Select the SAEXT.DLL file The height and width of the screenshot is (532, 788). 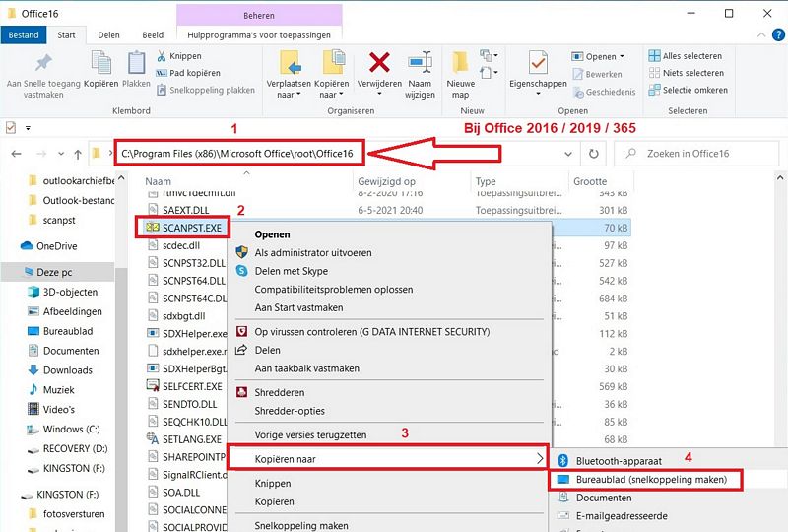(x=185, y=210)
